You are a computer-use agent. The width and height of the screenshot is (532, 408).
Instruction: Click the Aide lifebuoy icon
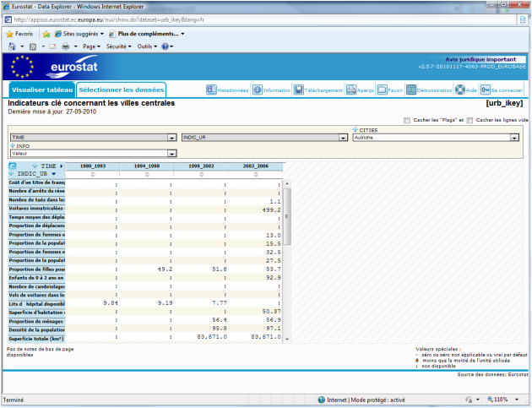[x=460, y=90]
